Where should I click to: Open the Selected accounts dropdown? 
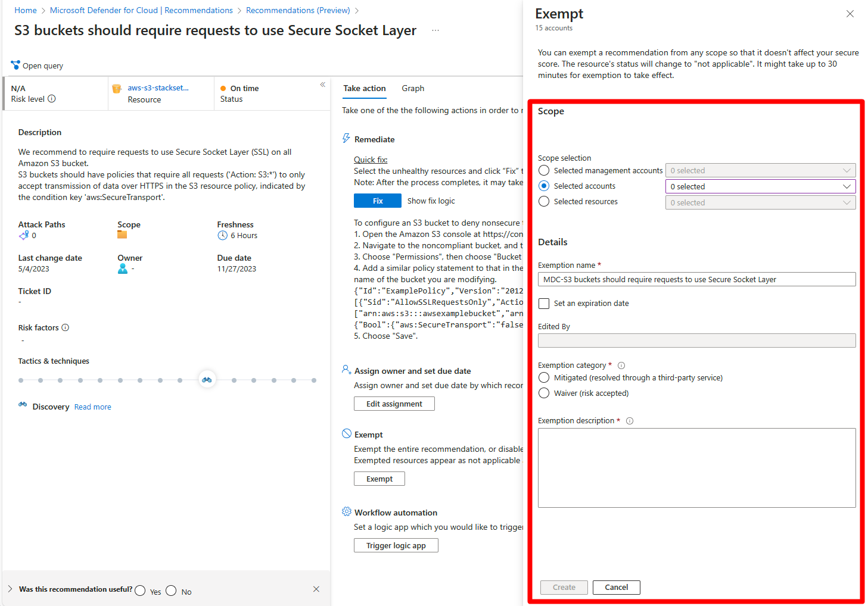tap(760, 186)
